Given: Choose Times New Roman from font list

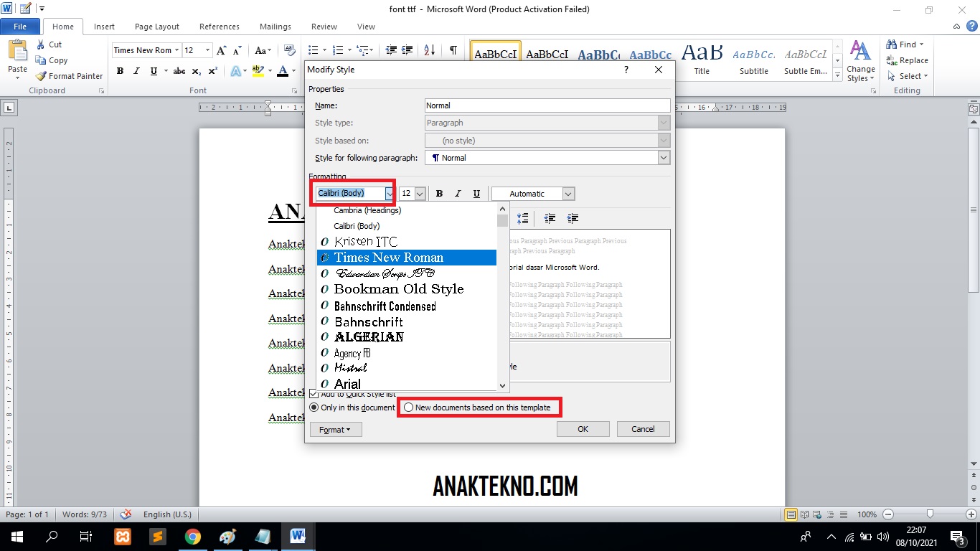Looking at the screenshot, I should 407,258.
